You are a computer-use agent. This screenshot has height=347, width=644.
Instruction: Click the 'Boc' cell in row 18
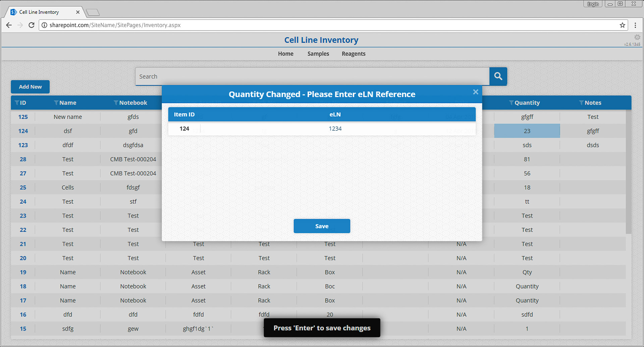(x=330, y=286)
